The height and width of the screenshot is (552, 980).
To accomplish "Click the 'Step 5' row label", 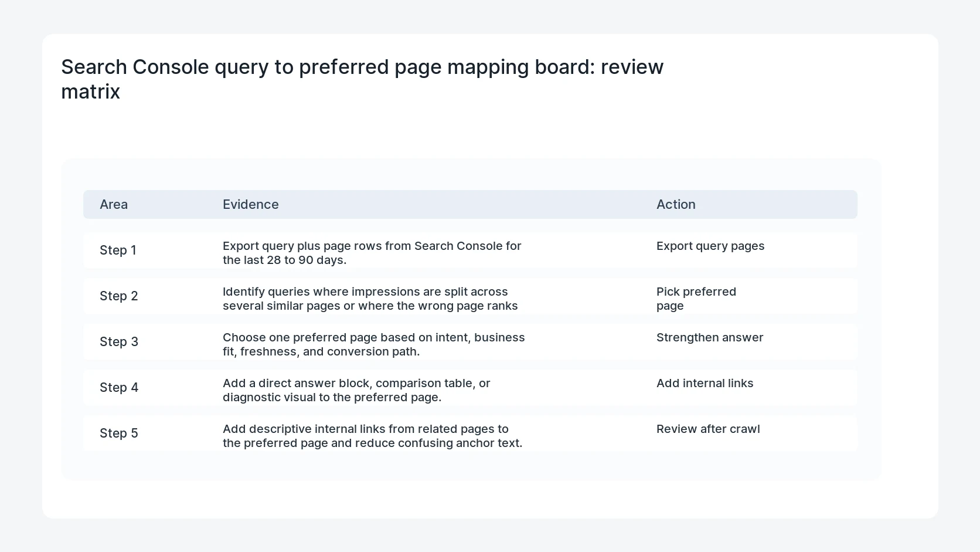I will [x=119, y=433].
